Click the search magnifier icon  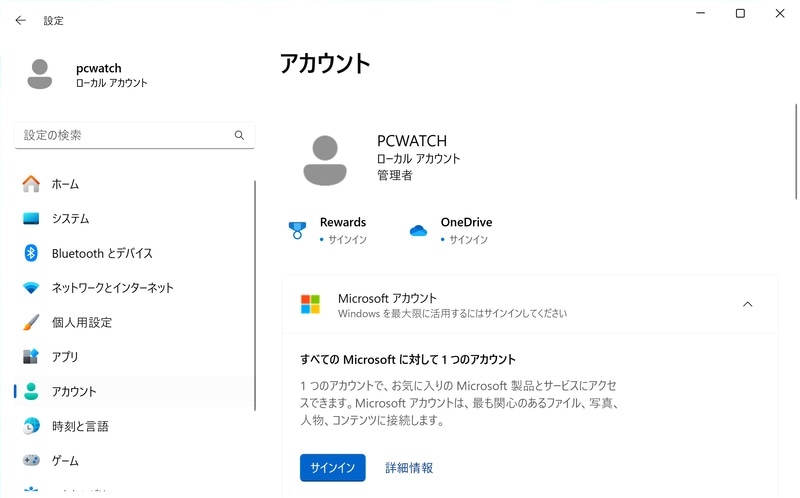point(239,135)
